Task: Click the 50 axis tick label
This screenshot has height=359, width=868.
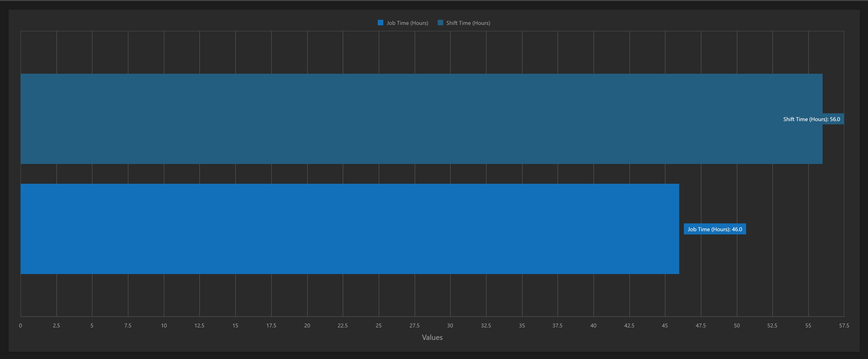Action: pos(737,325)
